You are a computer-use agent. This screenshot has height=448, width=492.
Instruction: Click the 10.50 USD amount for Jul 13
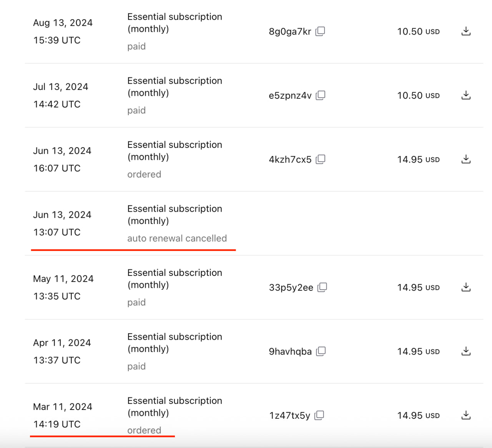[x=418, y=95]
